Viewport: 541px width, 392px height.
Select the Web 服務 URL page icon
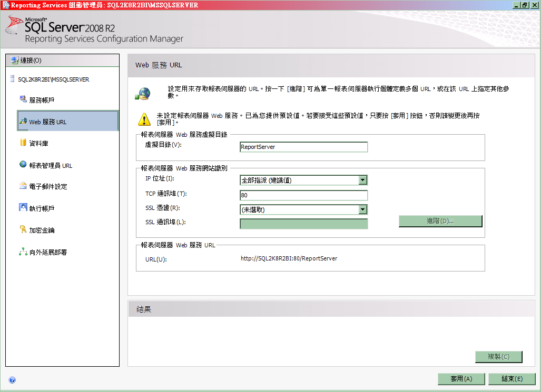pos(23,120)
